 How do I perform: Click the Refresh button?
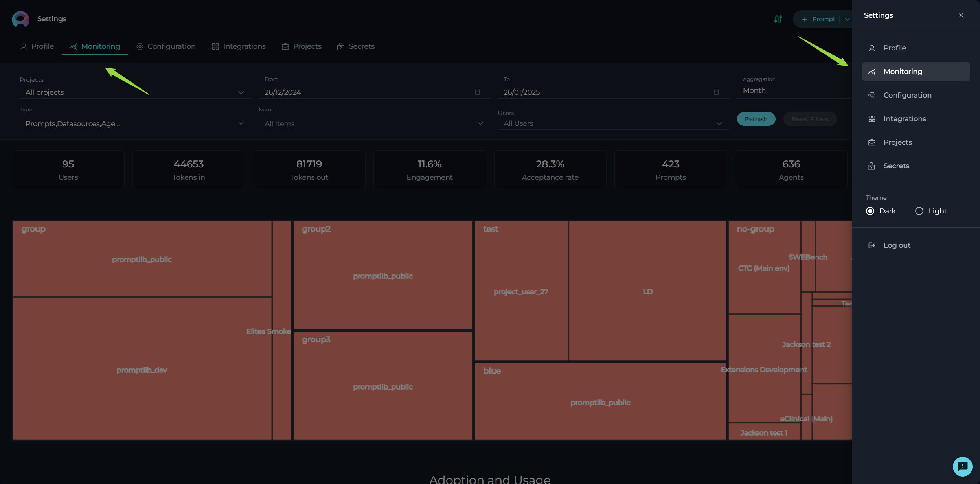[x=756, y=119]
